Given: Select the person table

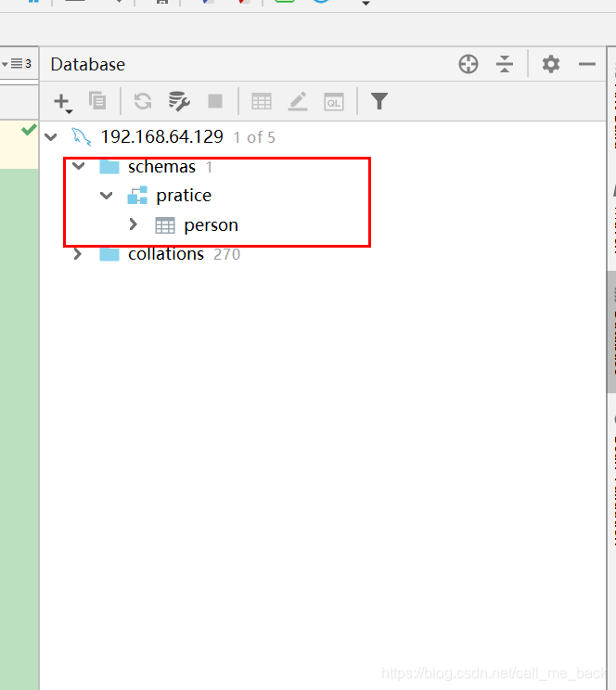Looking at the screenshot, I should 211,225.
